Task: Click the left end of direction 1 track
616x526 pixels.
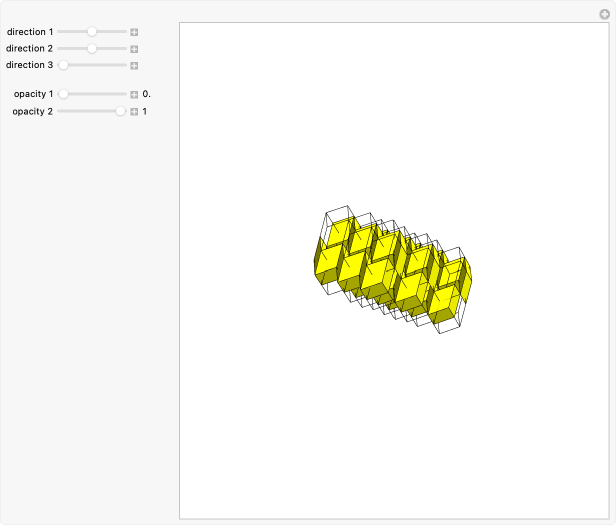Action: pos(60,32)
